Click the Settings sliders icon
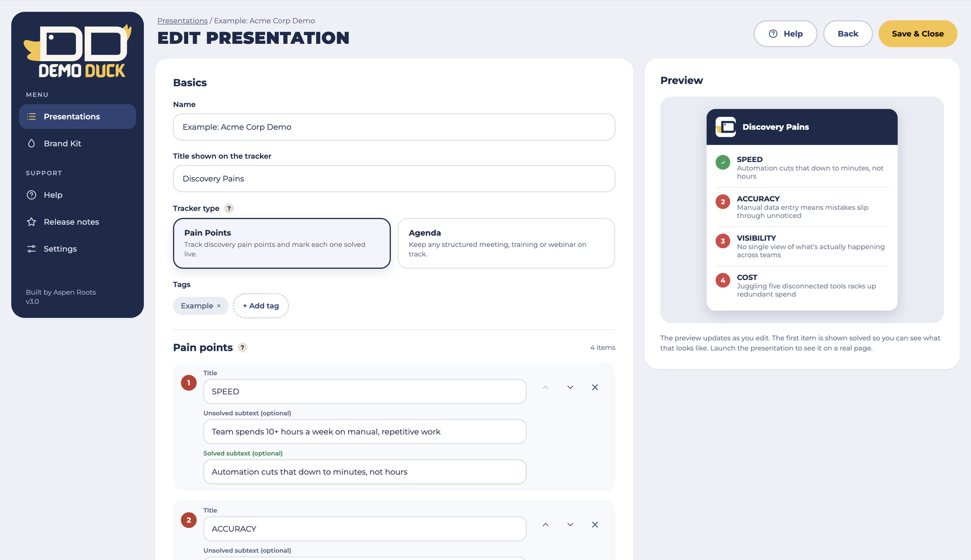This screenshot has width=971, height=560. tap(32, 248)
